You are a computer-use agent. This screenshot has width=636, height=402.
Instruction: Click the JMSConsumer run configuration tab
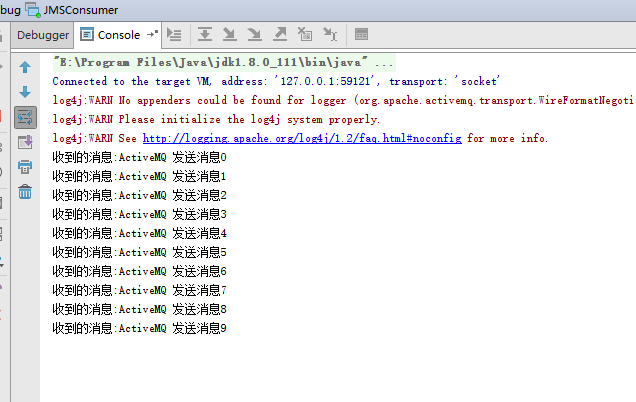point(73,10)
